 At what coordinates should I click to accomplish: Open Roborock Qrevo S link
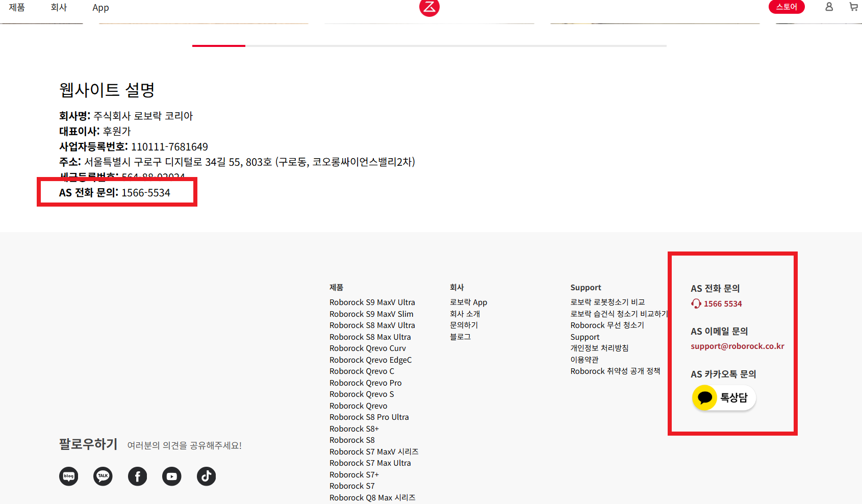point(362,394)
